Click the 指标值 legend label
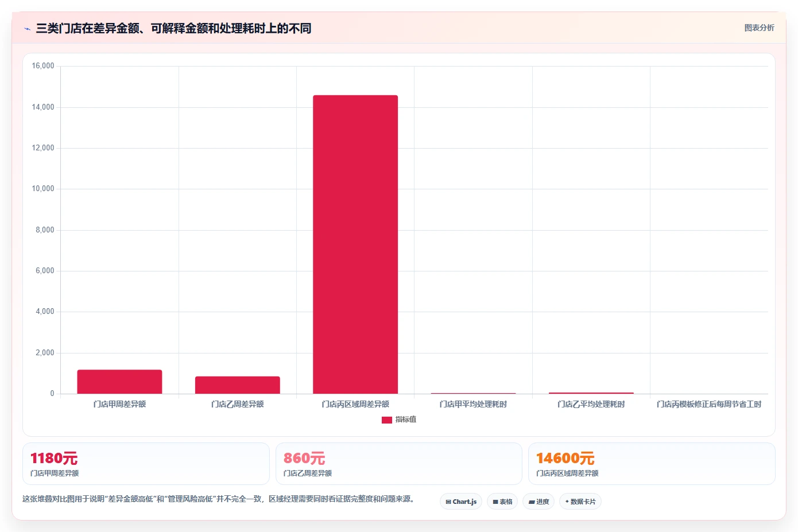Screen dimensions: 798x532 tap(406, 420)
